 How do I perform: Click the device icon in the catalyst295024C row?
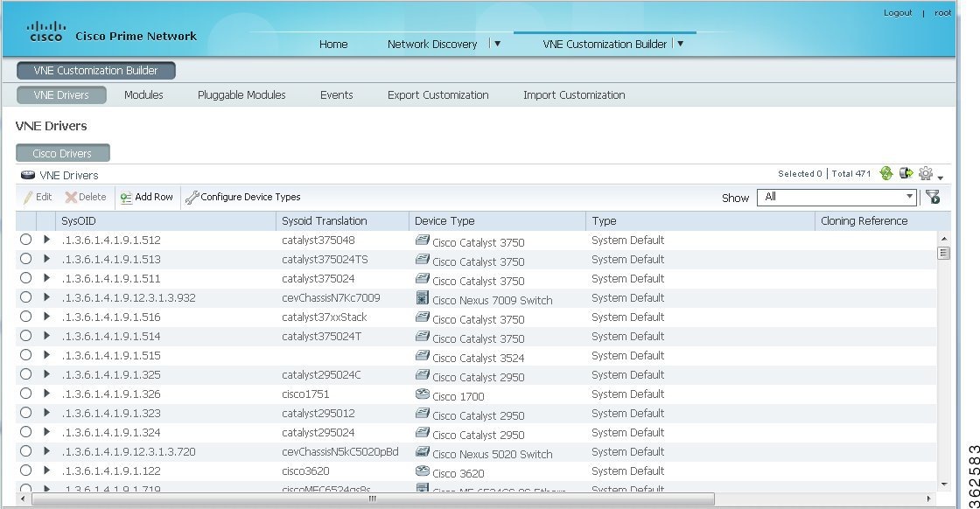423,374
